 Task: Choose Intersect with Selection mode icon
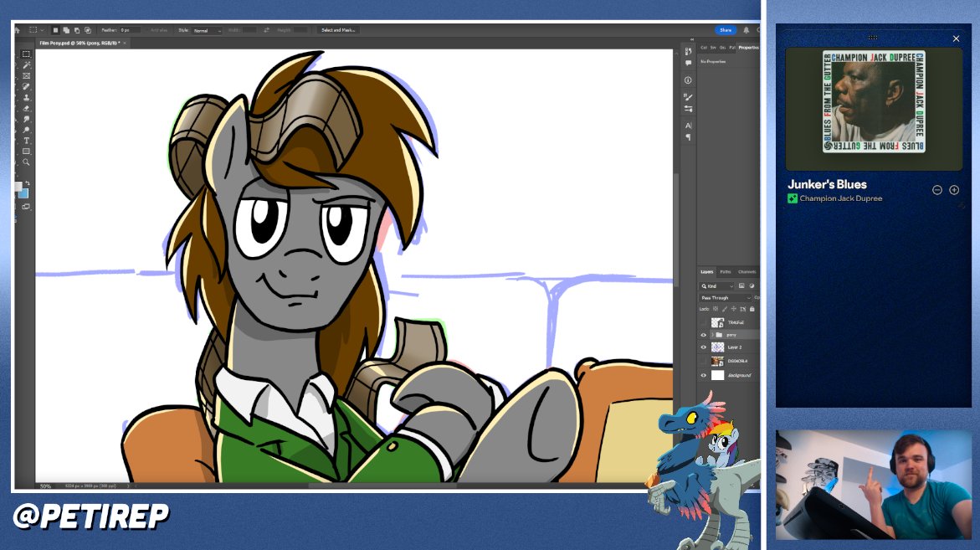(x=88, y=30)
